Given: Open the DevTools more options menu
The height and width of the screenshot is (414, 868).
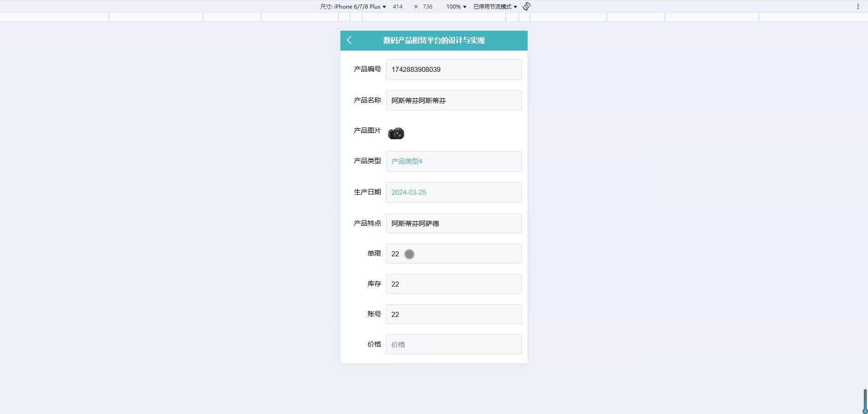Looking at the screenshot, I should tap(858, 6).
